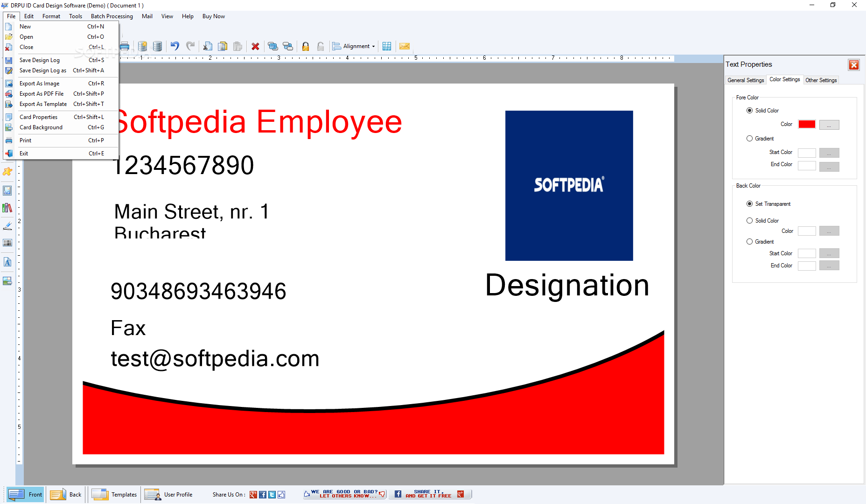Select Set Transparent back color radio
This screenshot has width=866, height=504.
749,204
